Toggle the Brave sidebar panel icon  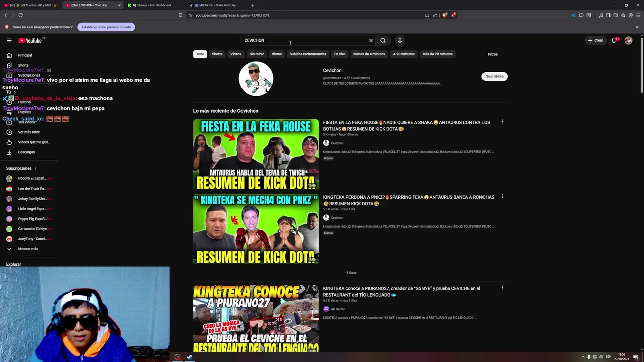tap(608, 15)
